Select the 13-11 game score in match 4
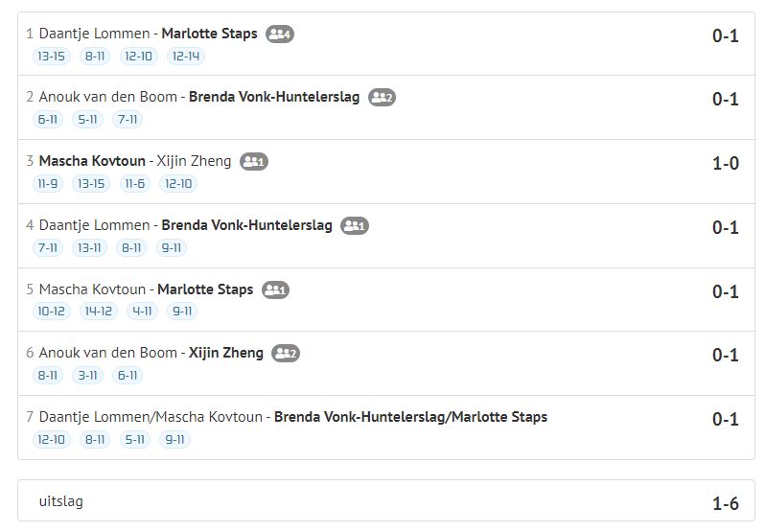Screen dimensions: 766x532 [x=89, y=247]
